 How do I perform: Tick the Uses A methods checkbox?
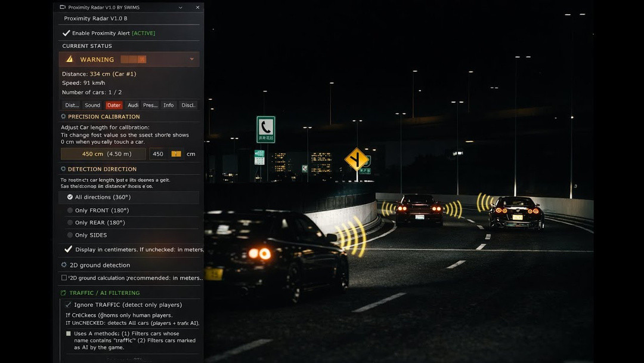68,333
